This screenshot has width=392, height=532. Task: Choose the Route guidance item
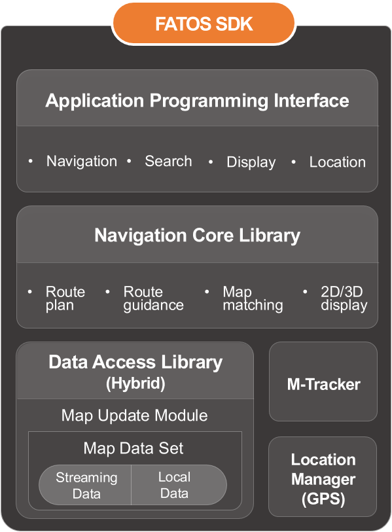153,298
